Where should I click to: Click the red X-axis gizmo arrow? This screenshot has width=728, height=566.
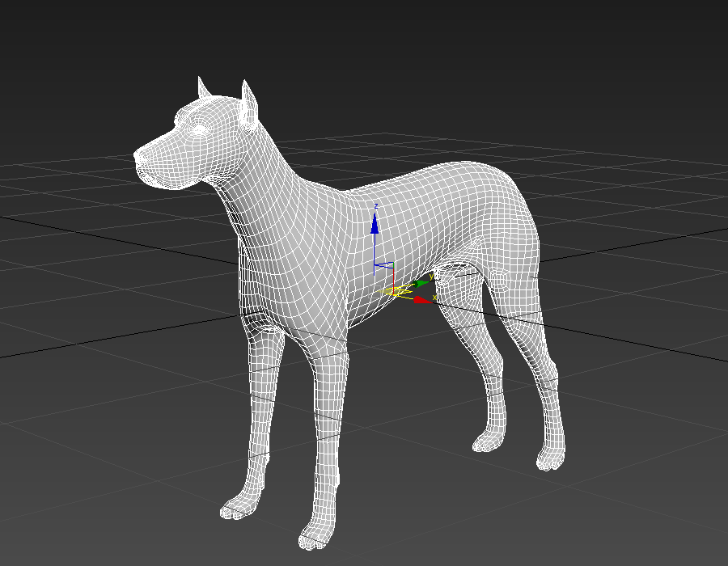[x=422, y=300]
